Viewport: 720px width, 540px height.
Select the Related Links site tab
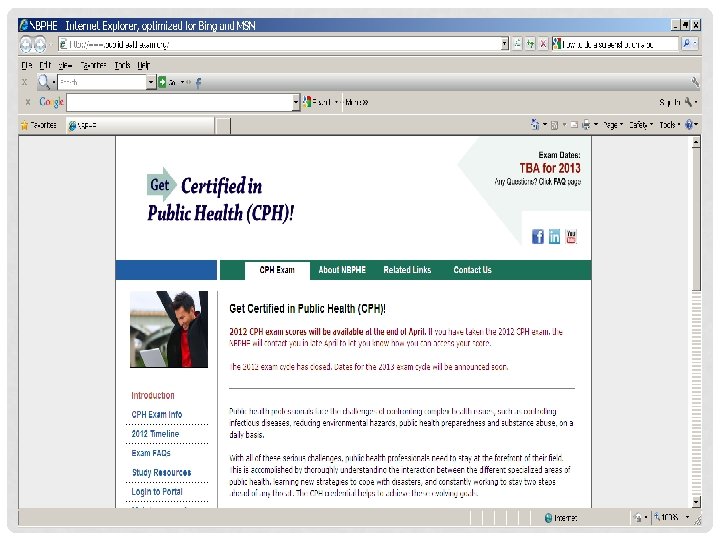(x=407, y=270)
